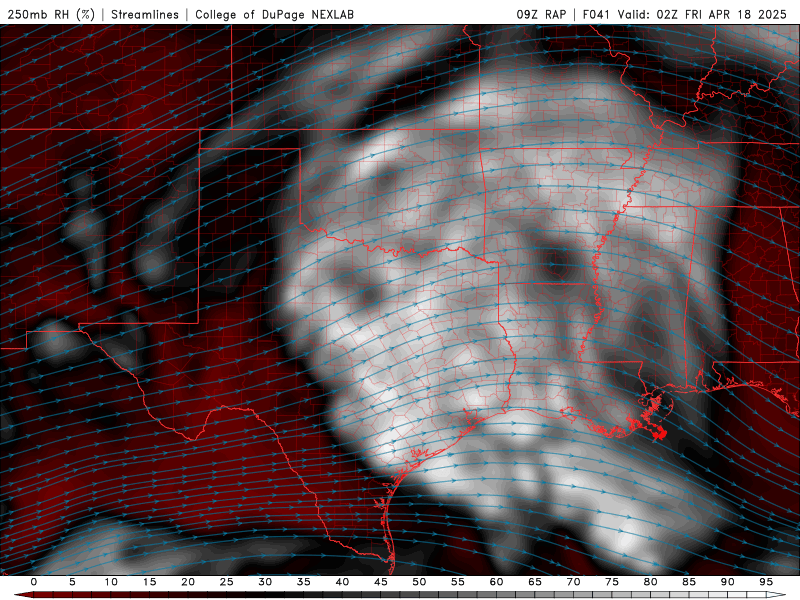Click the dark red left end of colorbar
The width and height of the screenshot is (800, 600).
click(23, 595)
